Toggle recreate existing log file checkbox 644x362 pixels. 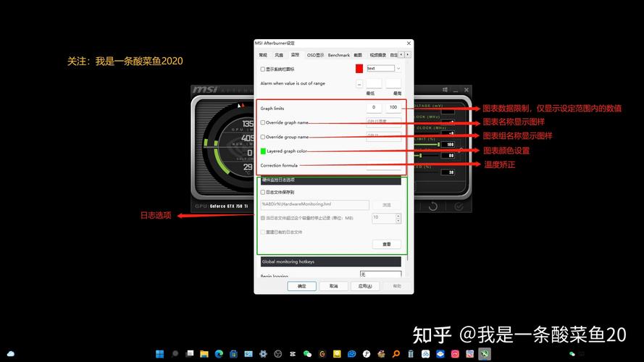[263, 232]
